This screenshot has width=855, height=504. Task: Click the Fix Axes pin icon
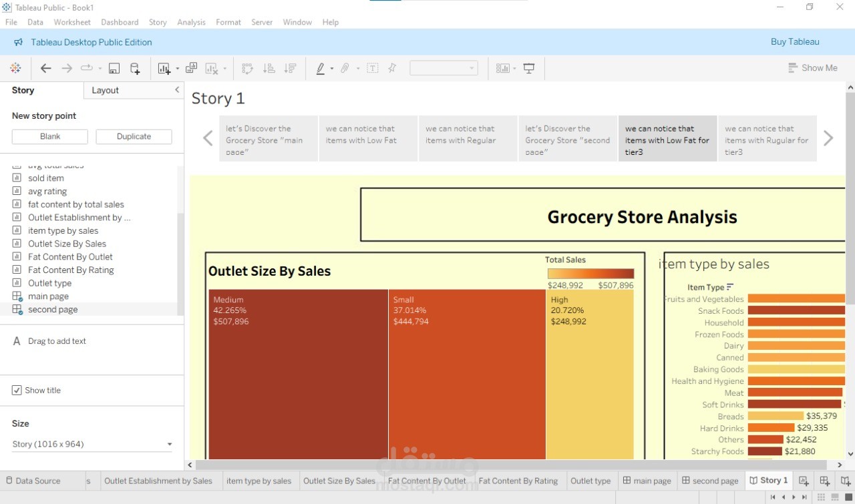[x=391, y=67]
